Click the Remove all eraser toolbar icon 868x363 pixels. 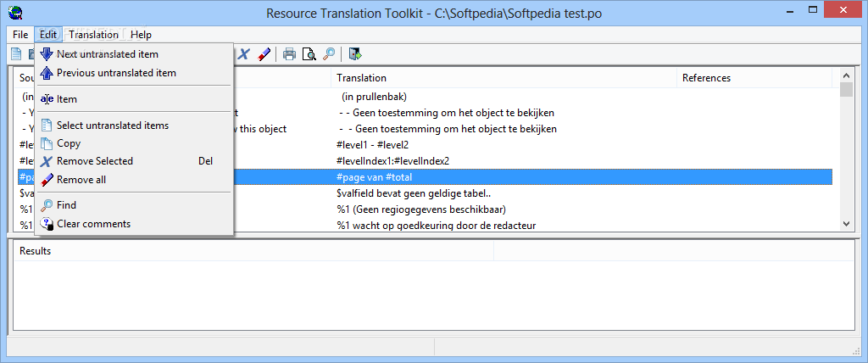(264, 53)
